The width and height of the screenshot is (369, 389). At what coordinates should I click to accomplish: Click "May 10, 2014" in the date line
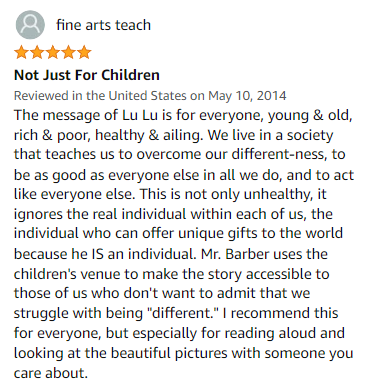[x=247, y=96]
